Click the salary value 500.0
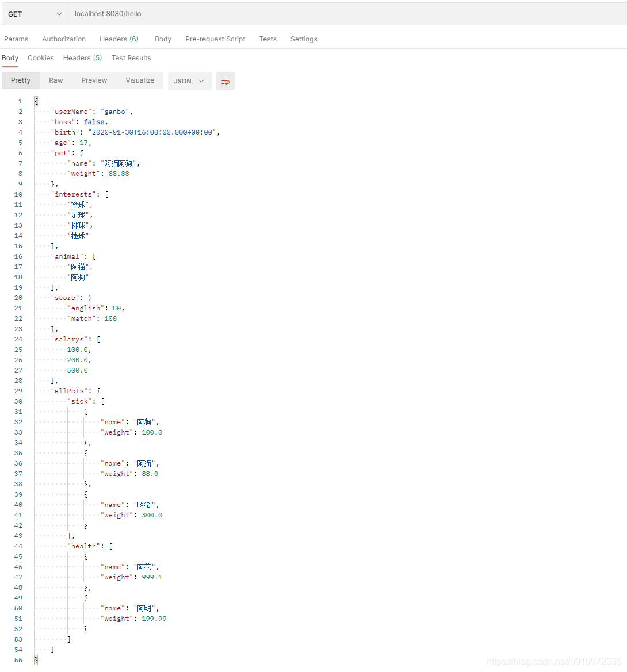The image size is (627, 672). click(x=78, y=370)
